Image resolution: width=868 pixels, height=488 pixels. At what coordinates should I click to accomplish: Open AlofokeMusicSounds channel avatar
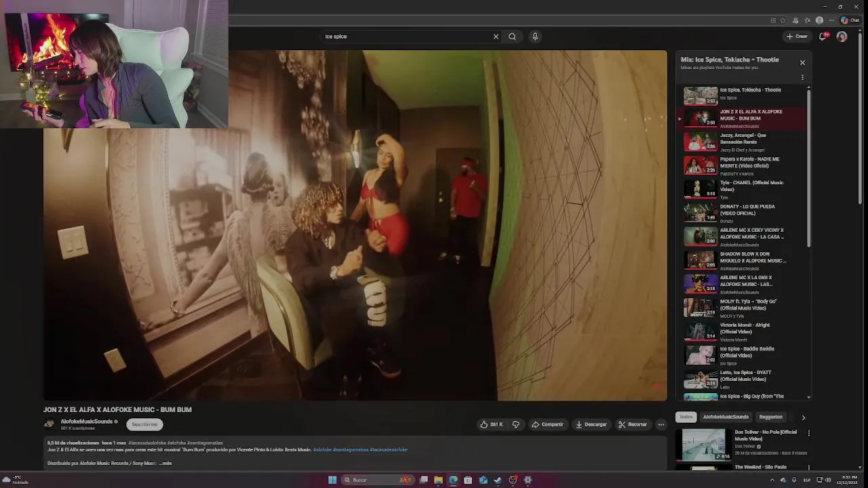[x=49, y=424]
